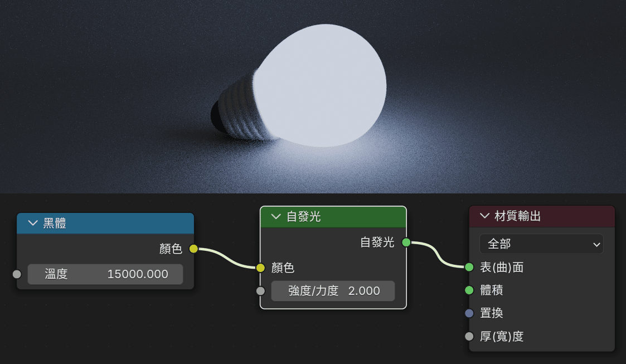Image resolution: width=626 pixels, height=364 pixels.
Task: Collapse the 黑體 node chevron
Action: click(x=33, y=223)
